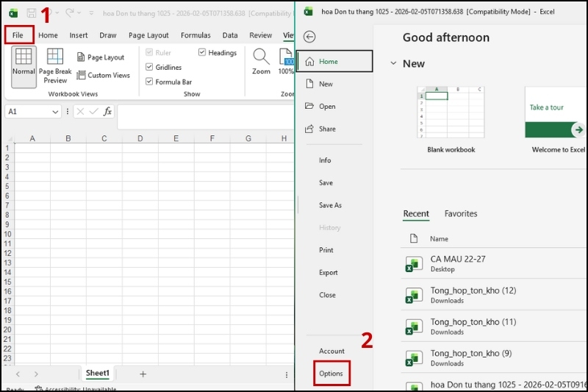Screen dimensions: 588x392
Task: Open the File tab
Action: click(x=18, y=35)
